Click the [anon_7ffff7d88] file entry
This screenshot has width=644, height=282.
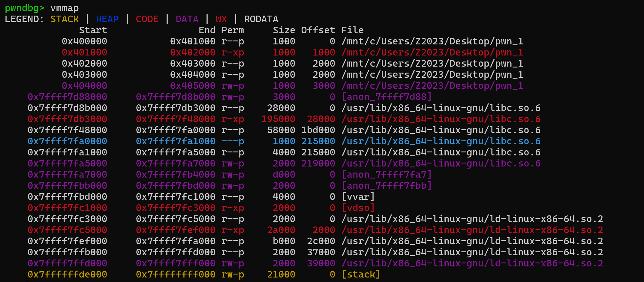387,97
